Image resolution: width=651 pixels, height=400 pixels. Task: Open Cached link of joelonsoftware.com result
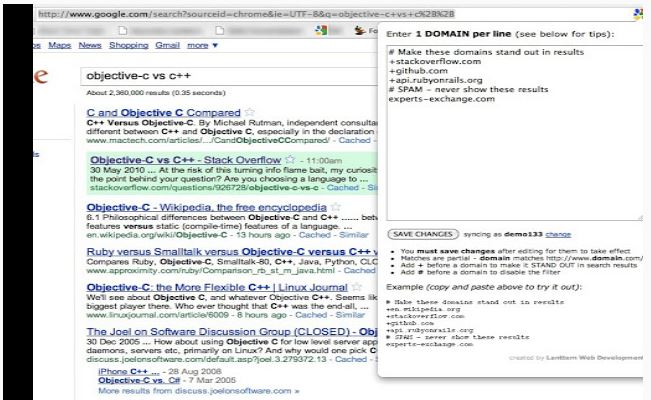point(351,359)
